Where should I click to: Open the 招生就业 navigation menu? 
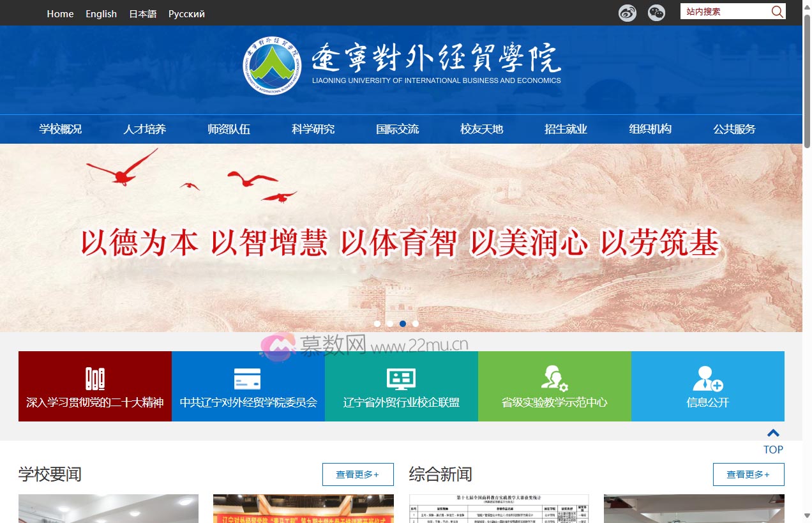click(x=565, y=128)
